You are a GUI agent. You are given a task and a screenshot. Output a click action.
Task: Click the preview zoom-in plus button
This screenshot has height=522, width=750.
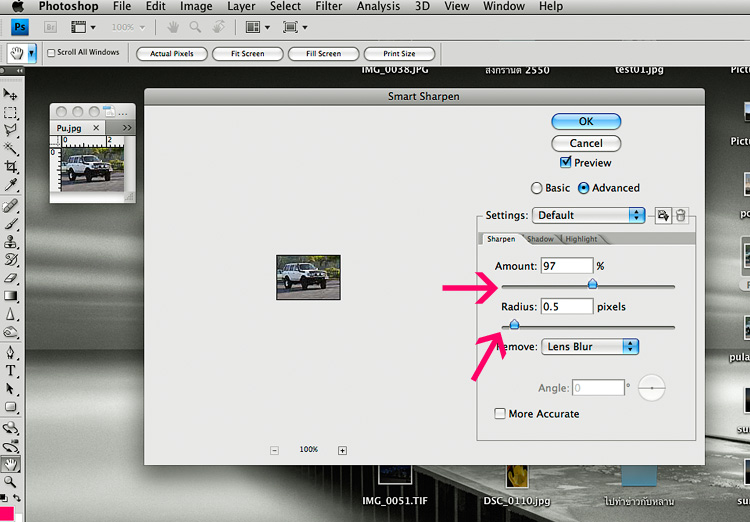(x=342, y=451)
